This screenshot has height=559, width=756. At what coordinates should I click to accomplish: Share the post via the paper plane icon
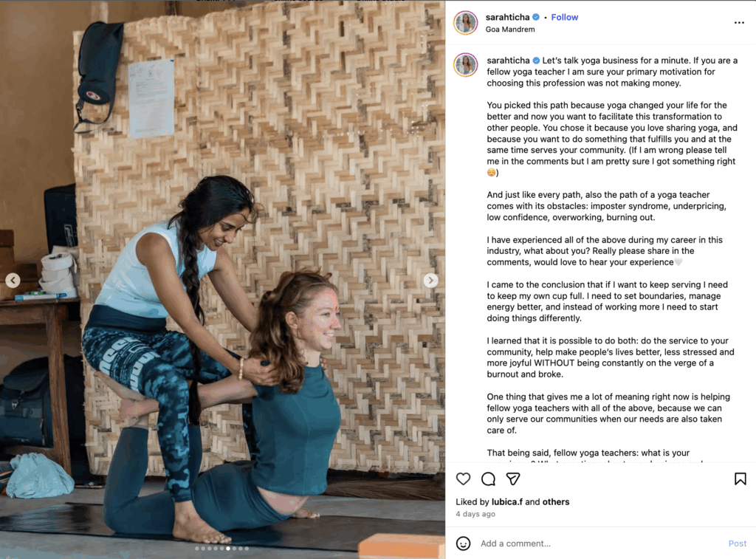512,479
